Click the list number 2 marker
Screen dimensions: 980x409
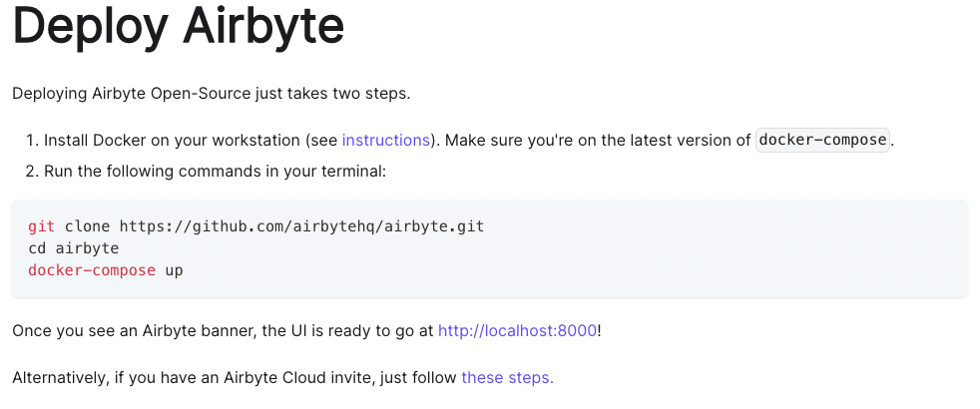tap(31, 172)
